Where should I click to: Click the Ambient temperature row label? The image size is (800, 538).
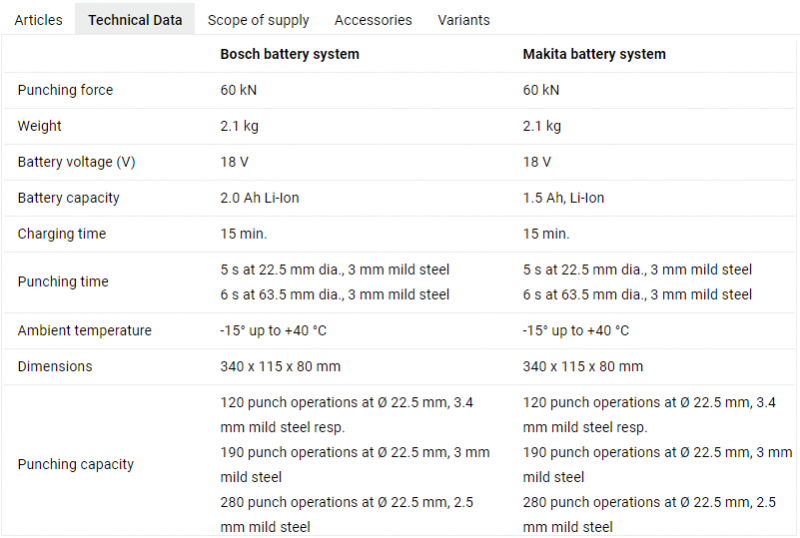tap(85, 330)
